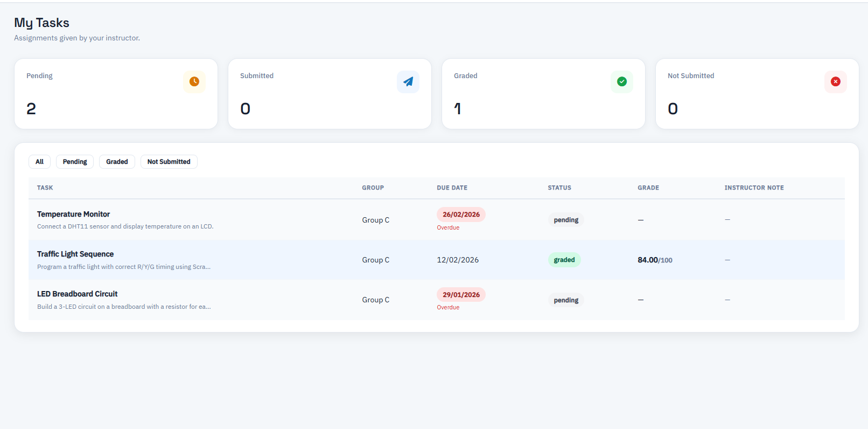This screenshot has width=868, height=429.
Task: Click the orange clock icon on Pending card
Action: pos(194,81)
